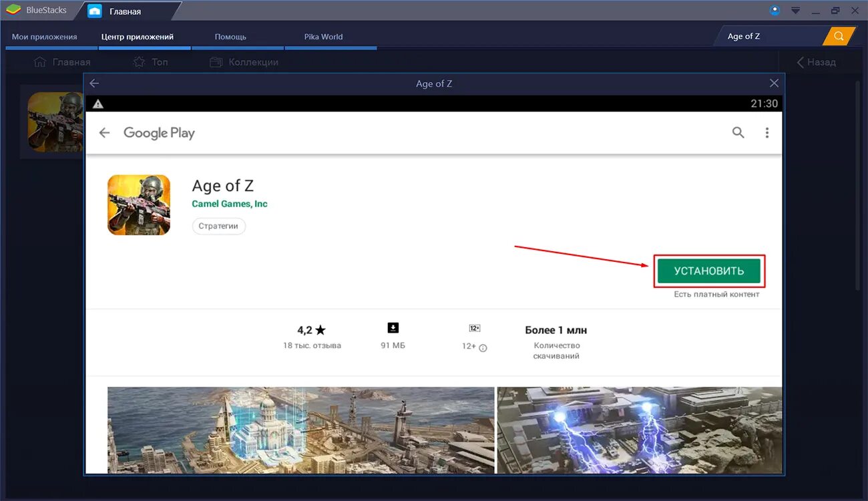Image resolution: width=868 pixels, height=501 pixels.
Task: Click the 12+ age rating icon
Action: coord(475,328)
